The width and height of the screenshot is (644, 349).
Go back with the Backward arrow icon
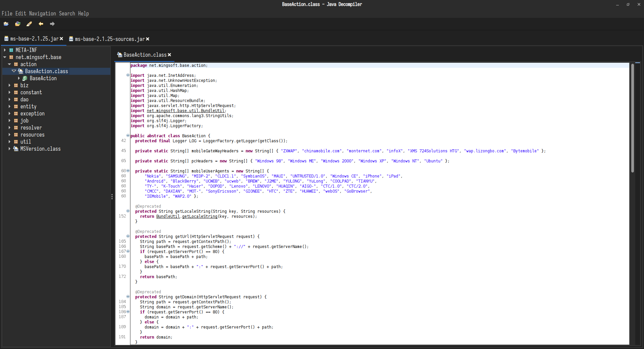[41, 24]
